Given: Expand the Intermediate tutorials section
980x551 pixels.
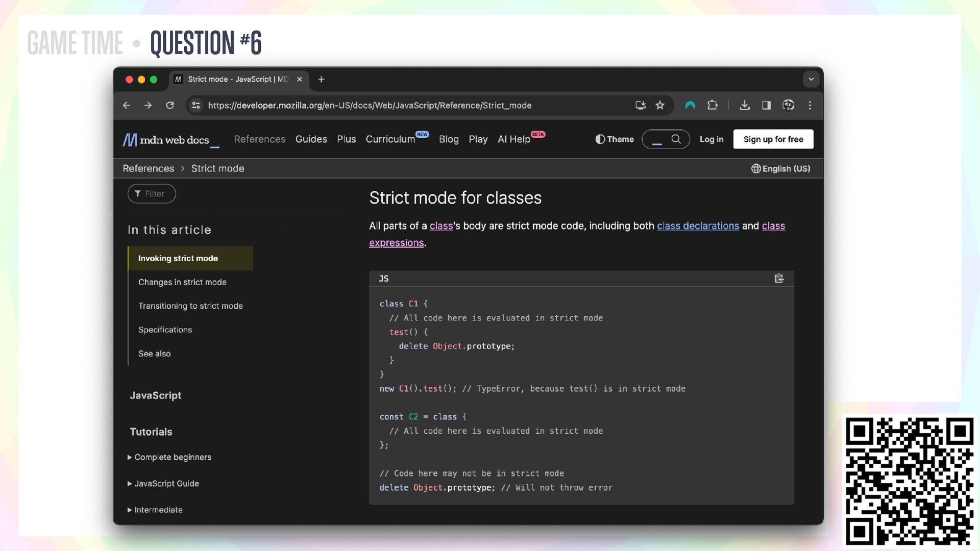Looking at the screenshot, I should (x=155, y=510).
